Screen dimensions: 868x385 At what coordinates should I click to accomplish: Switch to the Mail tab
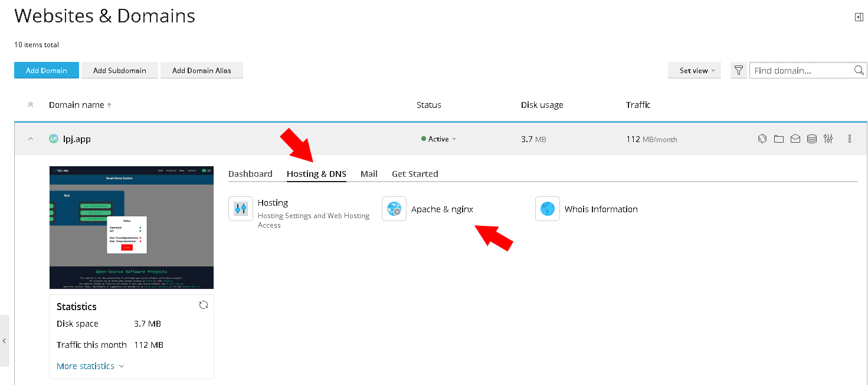click(x=369, y=174)
